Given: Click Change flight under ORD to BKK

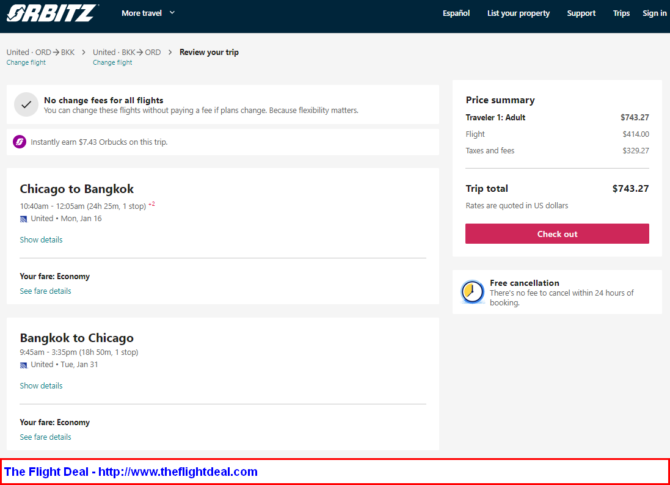Looking at the screenshot, I should point(26,62).
